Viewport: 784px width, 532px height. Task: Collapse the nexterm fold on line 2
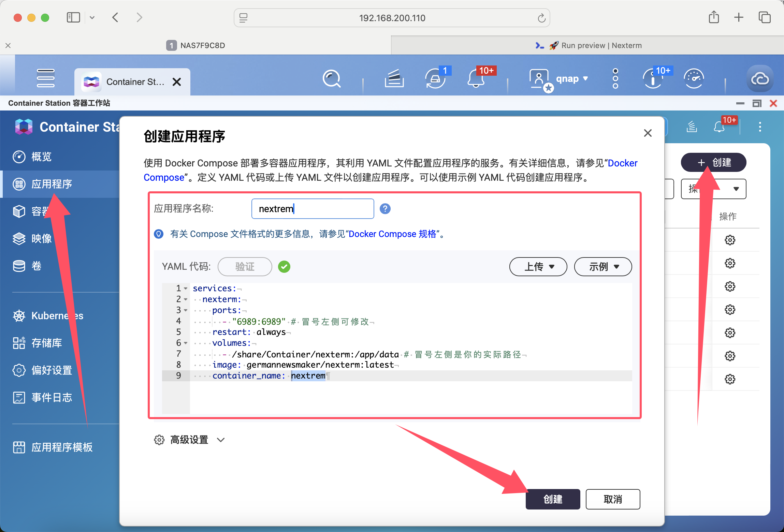186,299
